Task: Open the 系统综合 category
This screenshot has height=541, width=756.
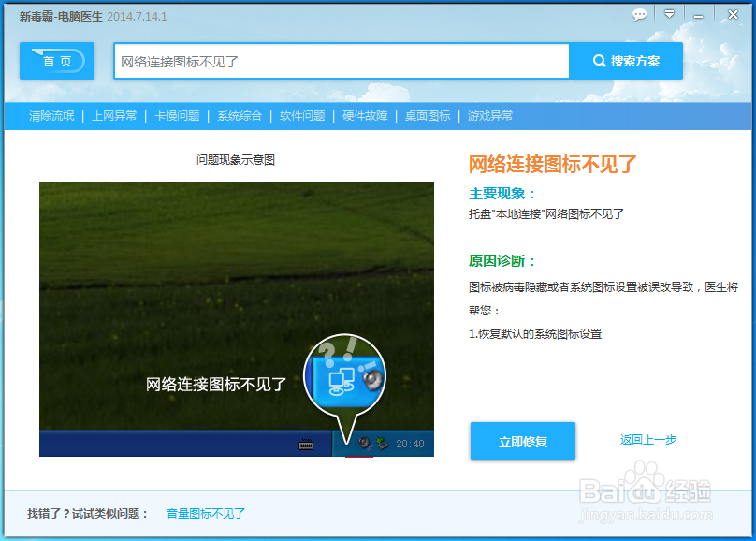Action: [240, 116]
